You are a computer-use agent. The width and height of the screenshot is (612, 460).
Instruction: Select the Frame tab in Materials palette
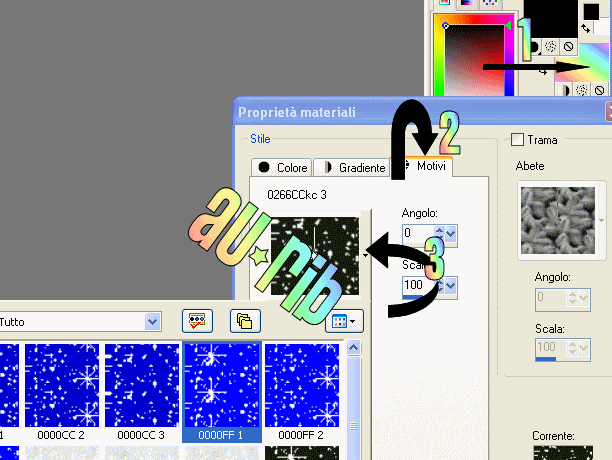click(444, 3)
